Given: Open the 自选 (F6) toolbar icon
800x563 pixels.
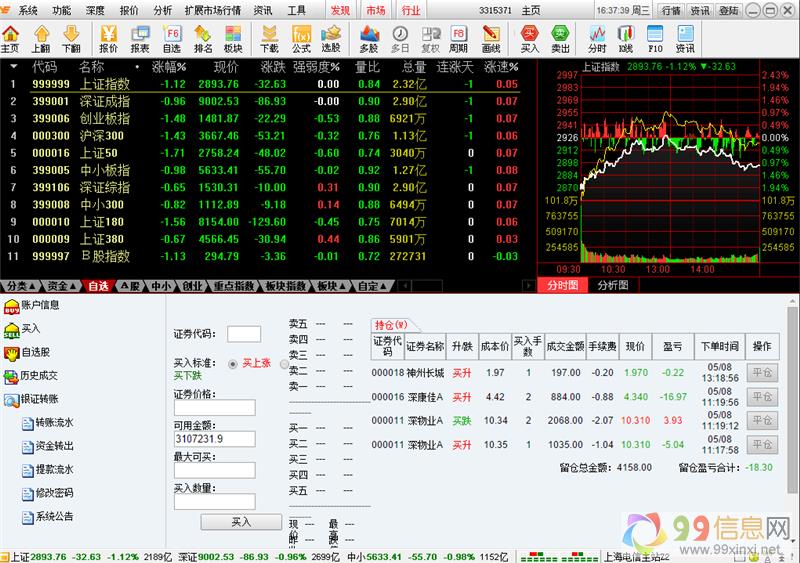Looking at the screenshot, I should 171,38.
